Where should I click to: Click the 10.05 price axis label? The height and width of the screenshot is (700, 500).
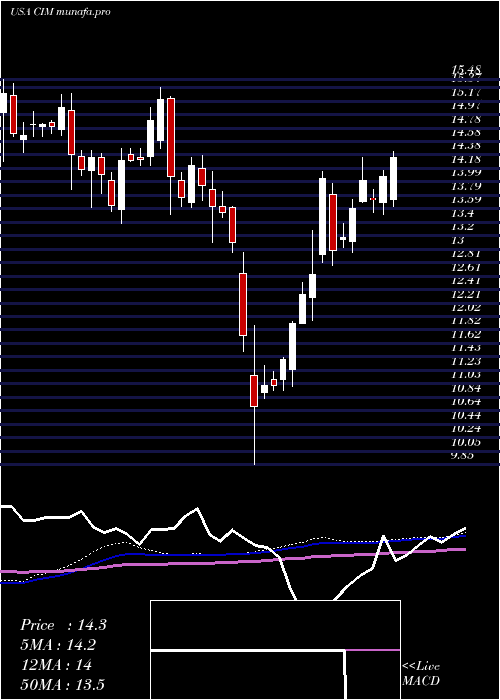click(466, 442)
